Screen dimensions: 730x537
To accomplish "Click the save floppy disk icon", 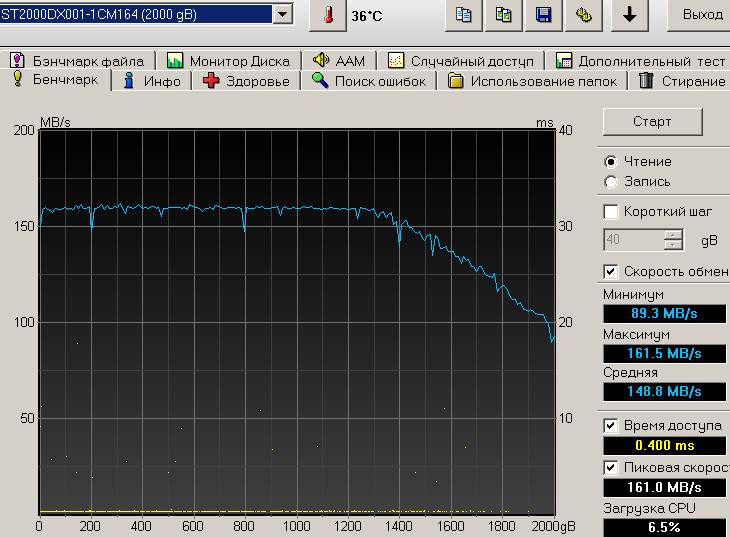I will point(543,15).
